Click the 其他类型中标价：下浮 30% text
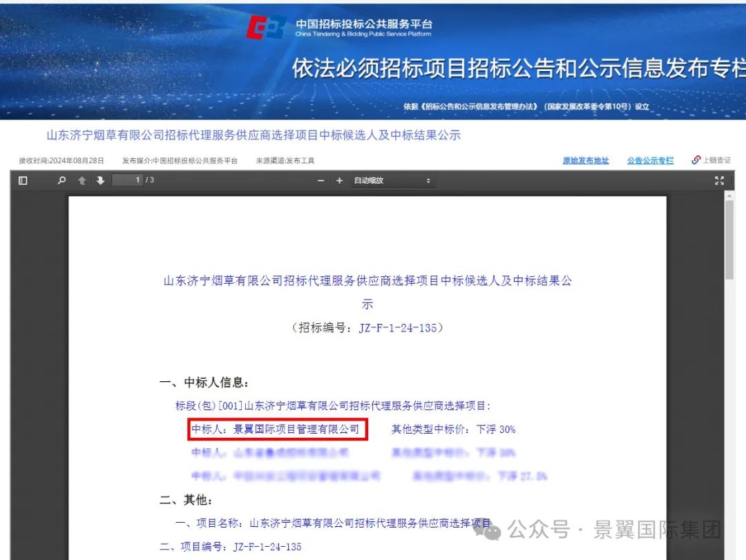The height and width of the screenshot is (560, 746). point(453,429)
